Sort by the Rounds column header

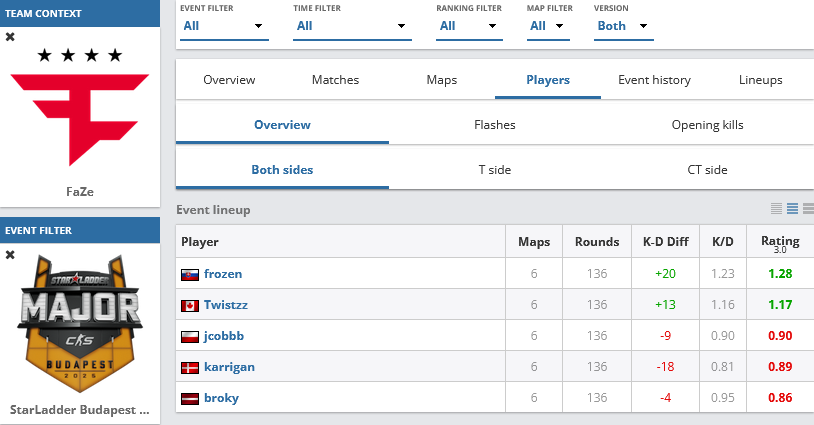click(597, 242)
